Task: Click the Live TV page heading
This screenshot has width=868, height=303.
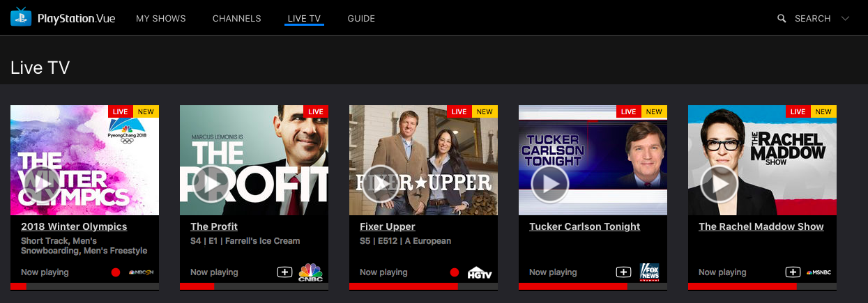Action: pos(40,68)
